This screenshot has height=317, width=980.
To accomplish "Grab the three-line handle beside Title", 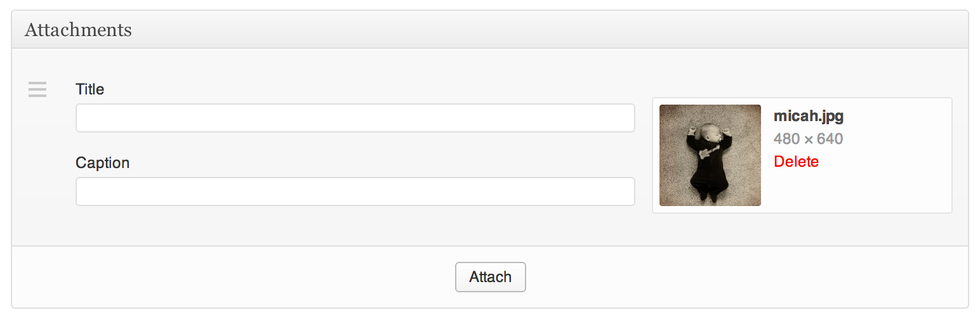I will [x=37, y=90].
